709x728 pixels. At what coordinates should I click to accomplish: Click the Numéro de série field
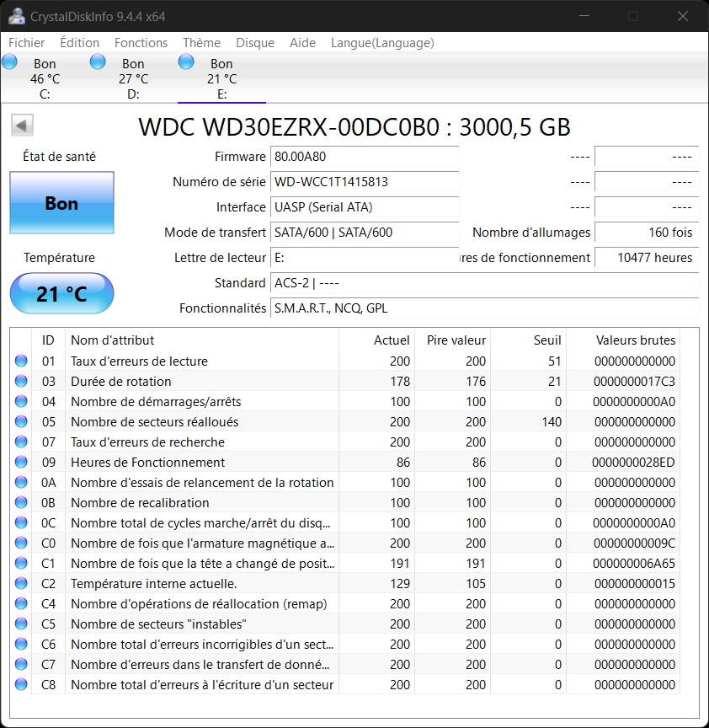coord(365,182)
